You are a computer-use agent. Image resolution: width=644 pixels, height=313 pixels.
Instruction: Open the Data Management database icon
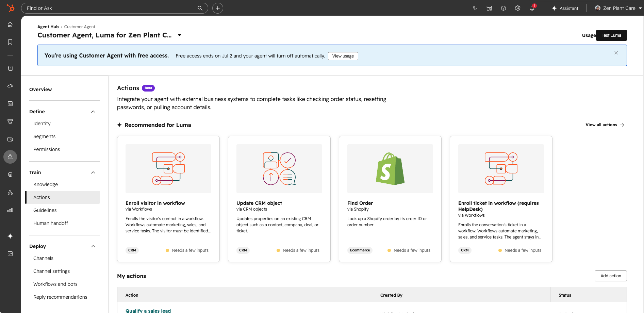coord(10,175)
